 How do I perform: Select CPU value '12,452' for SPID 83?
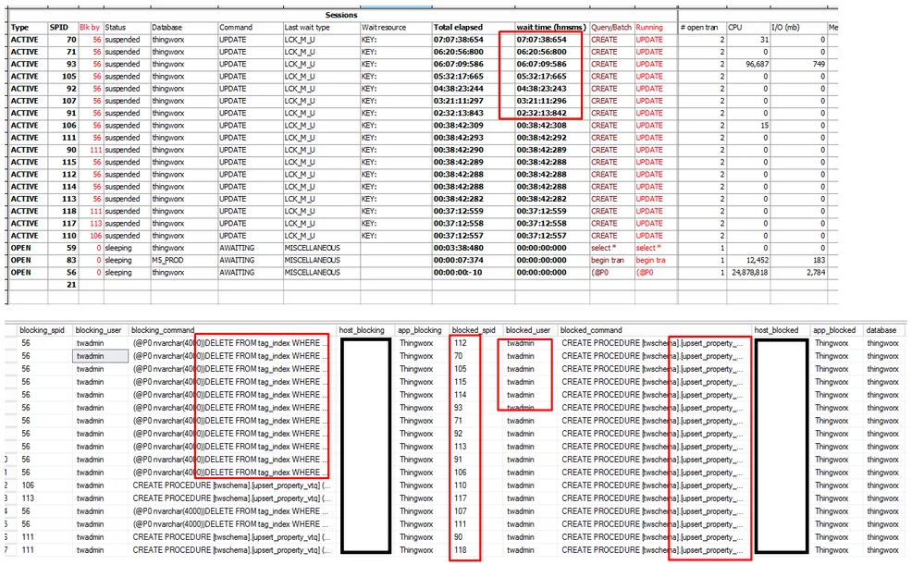click(758, 260)
